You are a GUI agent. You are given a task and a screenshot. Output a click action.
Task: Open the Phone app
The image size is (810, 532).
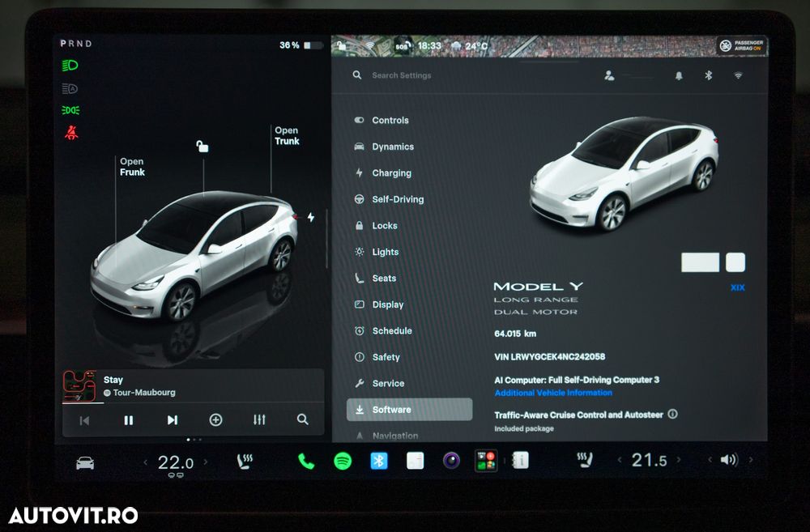306,462
